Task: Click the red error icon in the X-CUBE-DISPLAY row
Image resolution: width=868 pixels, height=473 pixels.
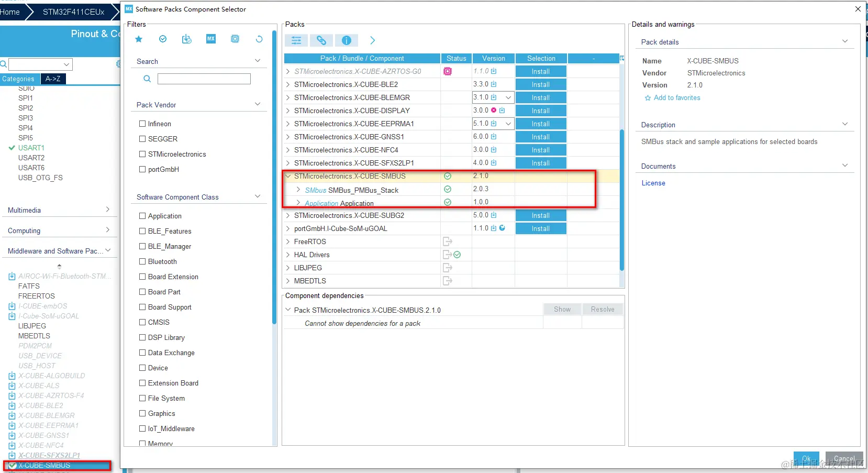Action: coord(494,111)
